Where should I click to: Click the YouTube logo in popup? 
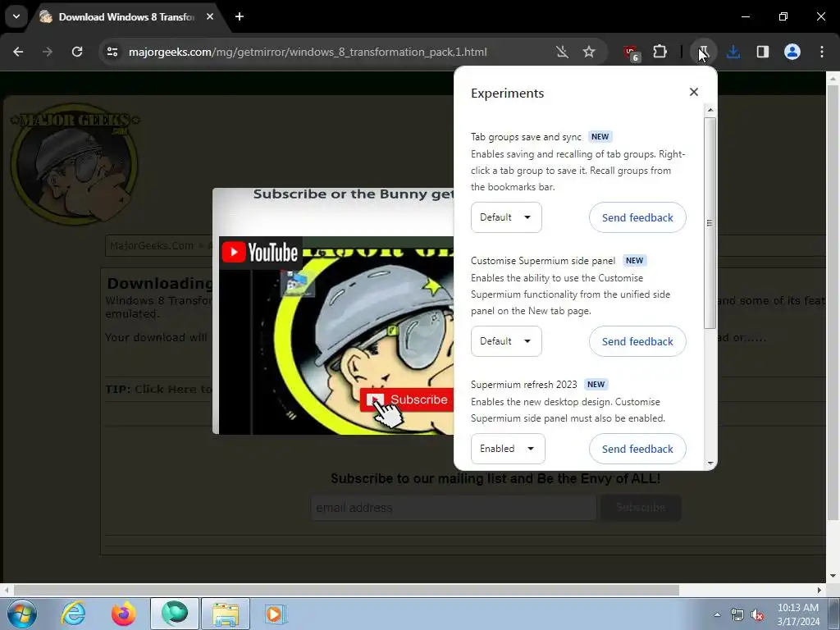tap(260, 253)
